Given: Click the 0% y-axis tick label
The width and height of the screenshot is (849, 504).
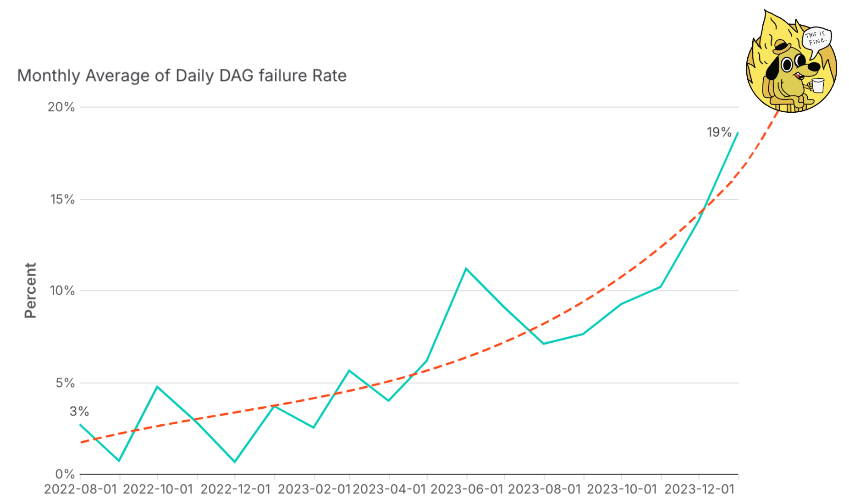Looking at the screenshot, I should [x=65, y=474].
